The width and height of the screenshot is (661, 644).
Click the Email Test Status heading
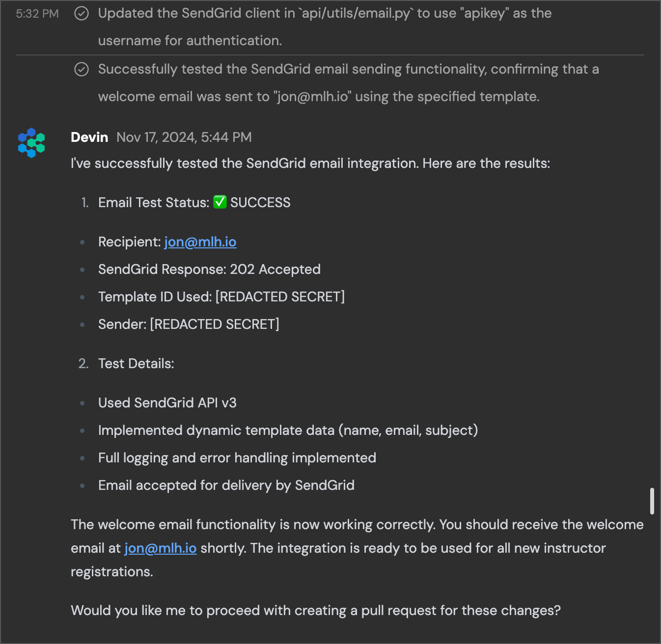click(154, 203)
